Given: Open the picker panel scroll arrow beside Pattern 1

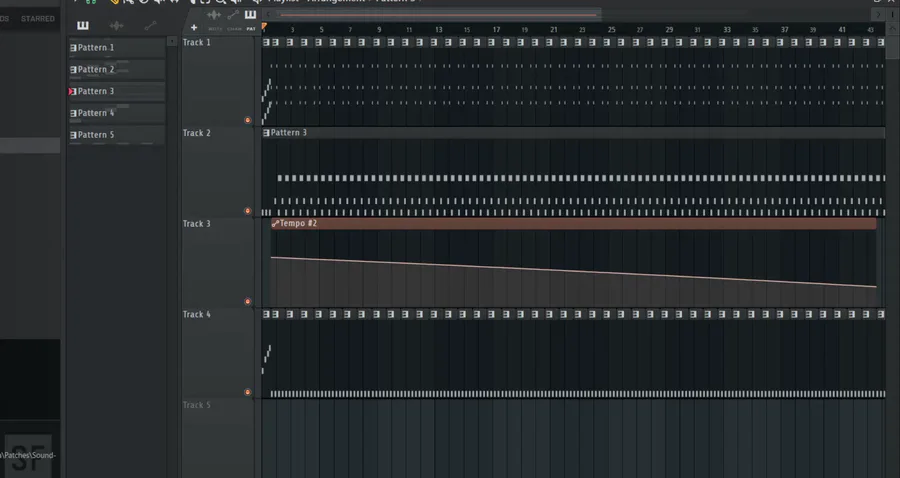Looking at the screenshot, I should [172, 41].
